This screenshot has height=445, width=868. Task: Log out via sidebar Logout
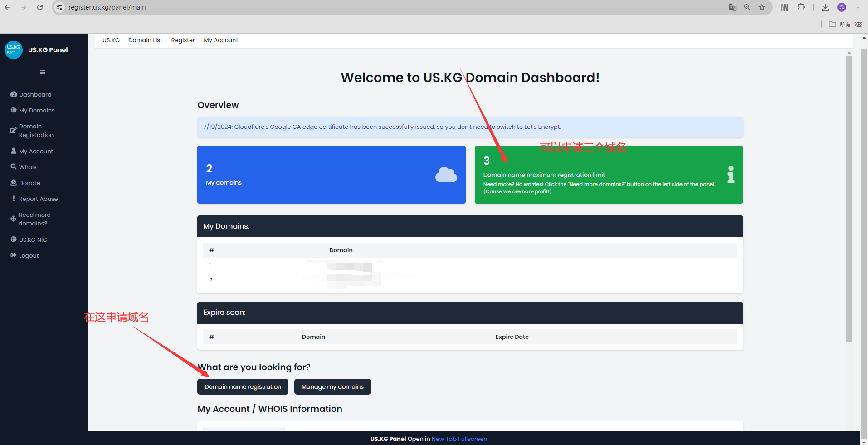coord(29,255)
